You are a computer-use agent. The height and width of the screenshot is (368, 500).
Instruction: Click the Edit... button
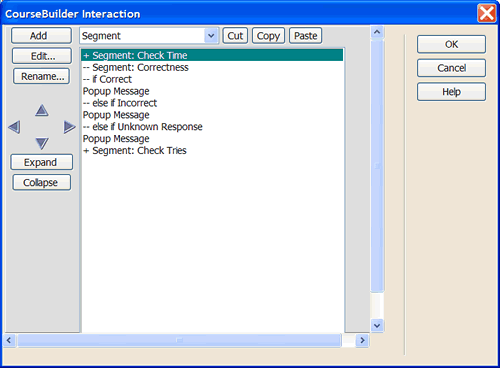tap(42, 56)
